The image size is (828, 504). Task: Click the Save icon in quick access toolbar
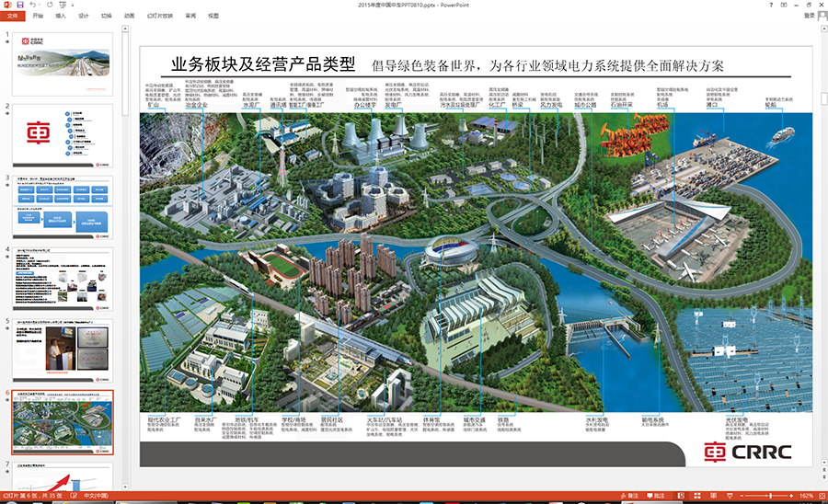point(20,5)
